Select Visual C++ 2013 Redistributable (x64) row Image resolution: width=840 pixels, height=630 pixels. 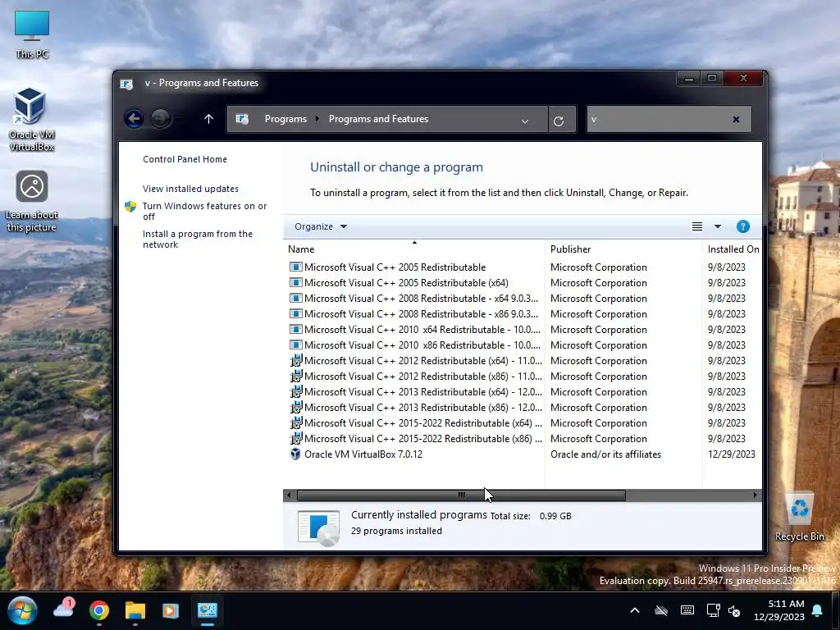pos(523,391)
